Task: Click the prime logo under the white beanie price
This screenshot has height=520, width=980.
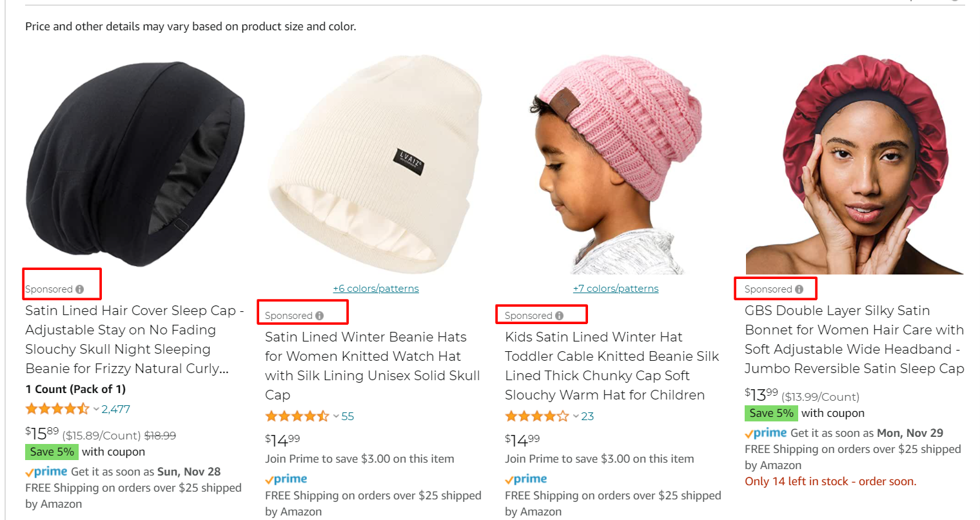Action: (x=286, y=479)
